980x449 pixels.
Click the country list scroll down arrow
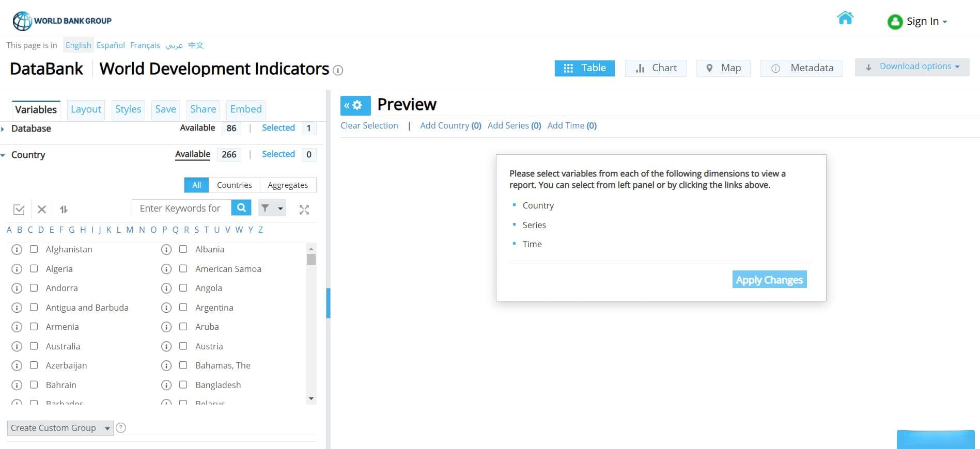pyautogui.click(x=311, y=398)
